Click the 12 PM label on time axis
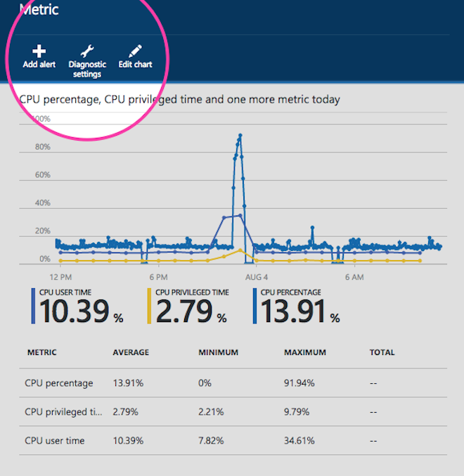 pyautogui.click(x=60, y=278)
